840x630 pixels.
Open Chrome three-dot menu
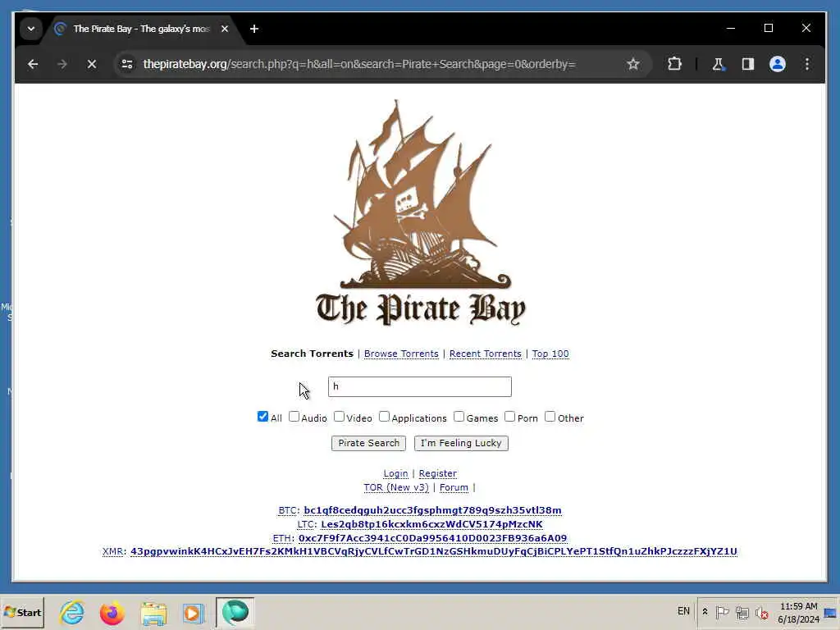(807, 64)
